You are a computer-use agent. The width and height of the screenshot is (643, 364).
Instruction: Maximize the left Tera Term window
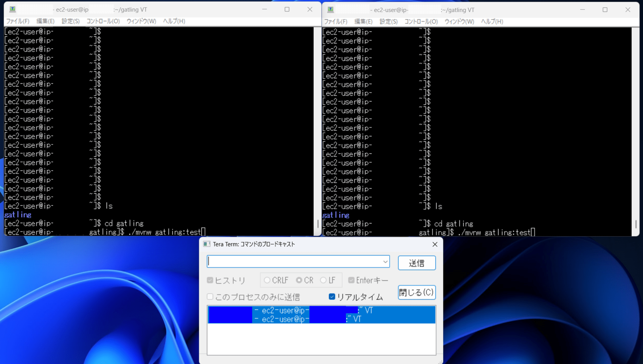click(287, 9)
